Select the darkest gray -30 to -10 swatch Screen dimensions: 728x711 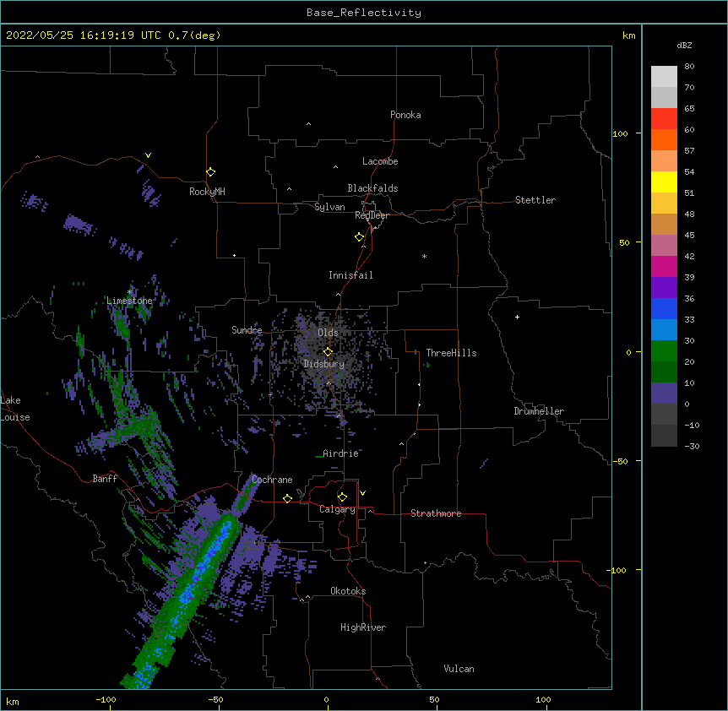[x=664, y=436]
